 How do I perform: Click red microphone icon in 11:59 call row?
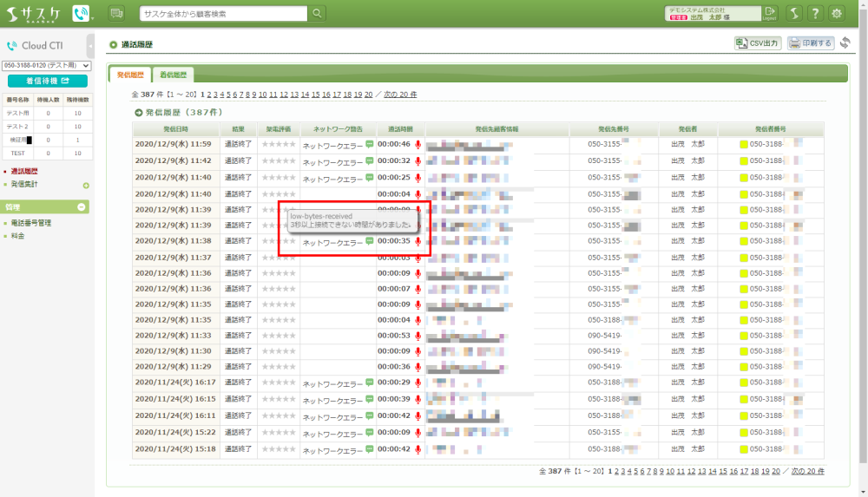[418, 144]
